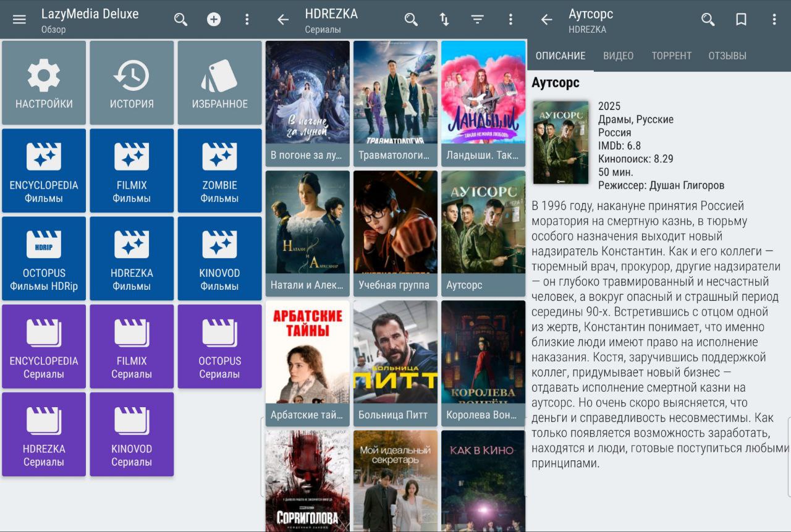This screenshot has height=532, width=791.
Task: Tap the search icon on Аутсорс page
Action: click(x=708, y=19)
